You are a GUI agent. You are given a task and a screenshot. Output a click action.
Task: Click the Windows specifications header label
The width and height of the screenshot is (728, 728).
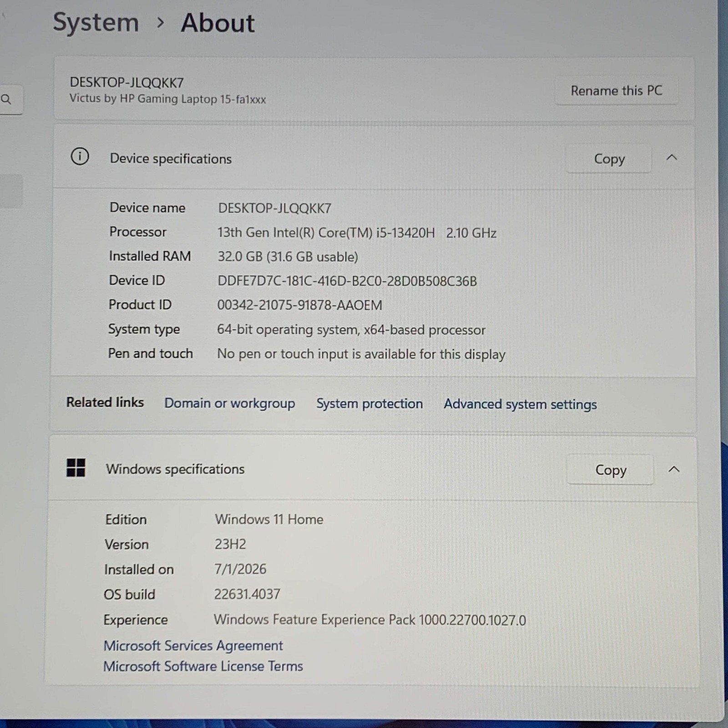[x=175, y=469]
